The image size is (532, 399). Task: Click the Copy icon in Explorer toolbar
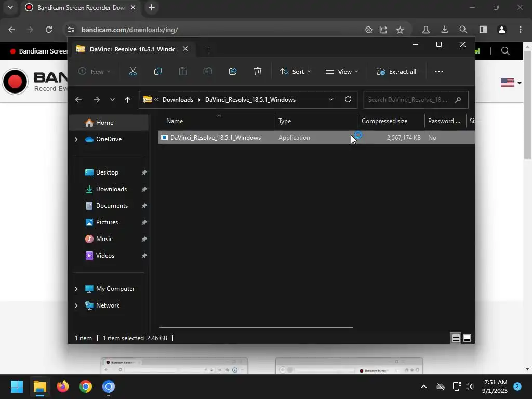tap(158, 71)
